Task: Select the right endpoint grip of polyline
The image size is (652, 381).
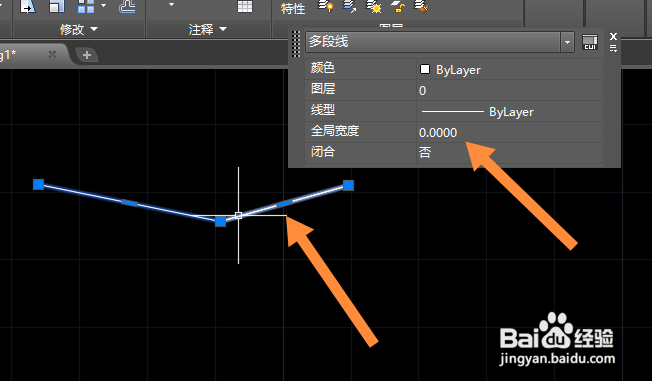Action: (x=348, y=186)
